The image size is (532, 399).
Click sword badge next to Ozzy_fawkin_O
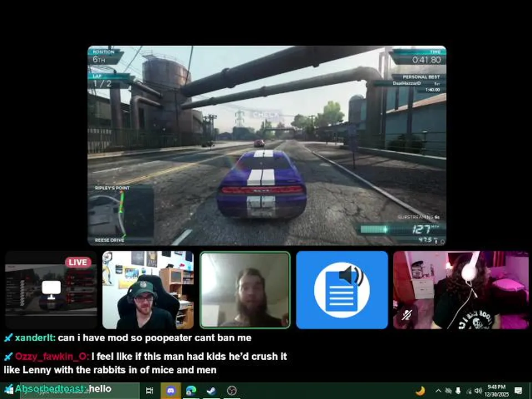[8, 356]
